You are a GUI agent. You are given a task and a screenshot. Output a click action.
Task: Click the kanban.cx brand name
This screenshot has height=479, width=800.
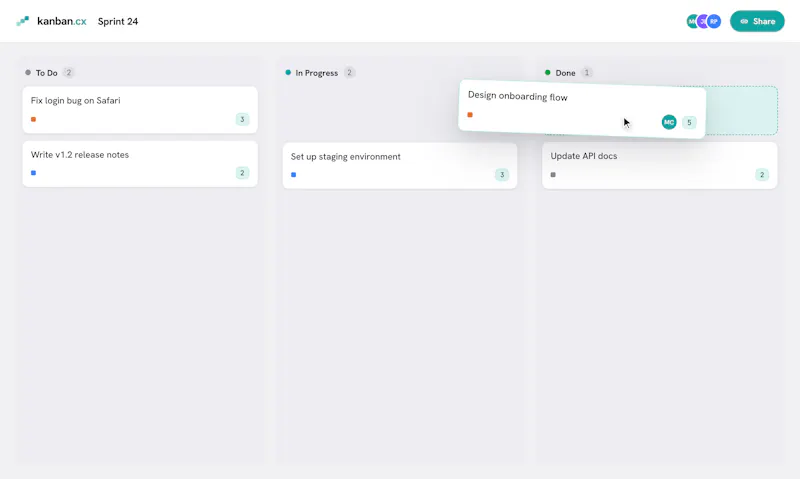click(62, 21)
